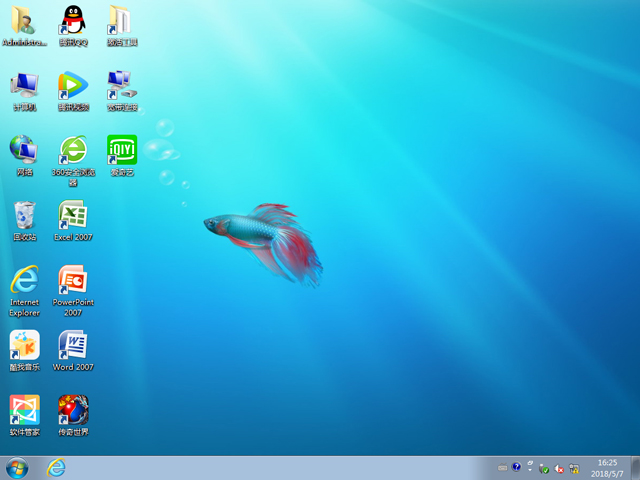This screenshot has height=480, width=640.
Task: Launch the green iQIYI app shortcut
Action: (121, 150)
